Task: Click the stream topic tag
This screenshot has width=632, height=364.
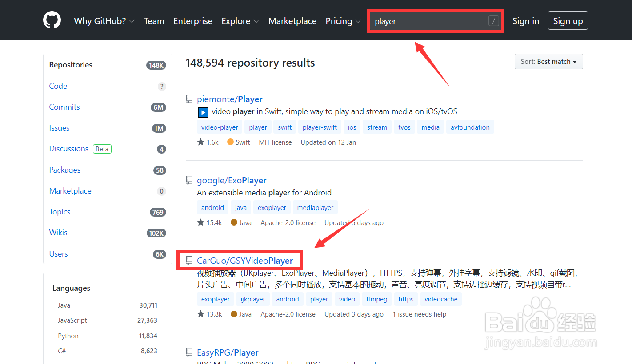Action: [x=377, y=127]
